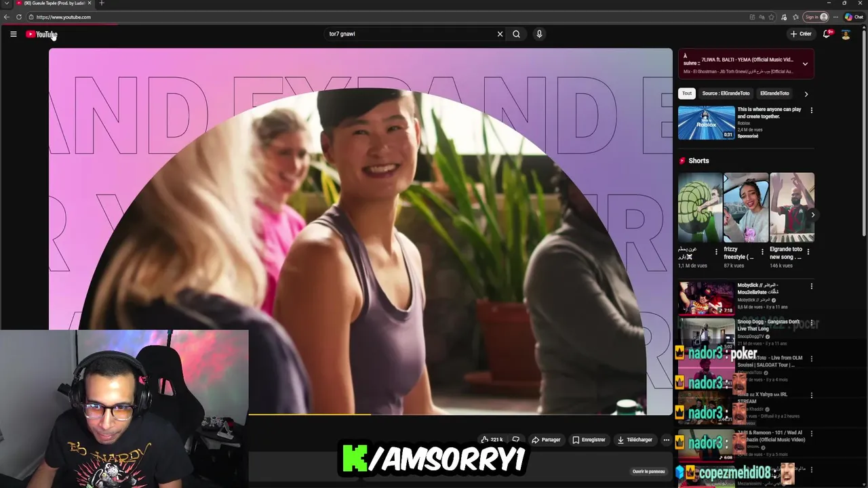Screen dimensions: 868x488
Task: Open the Roblox ad title link
Action: pos(769,113)
